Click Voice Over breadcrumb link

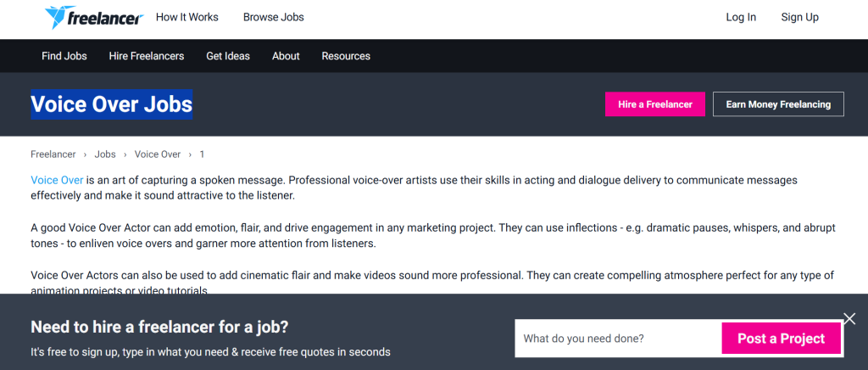click(158, 154)
